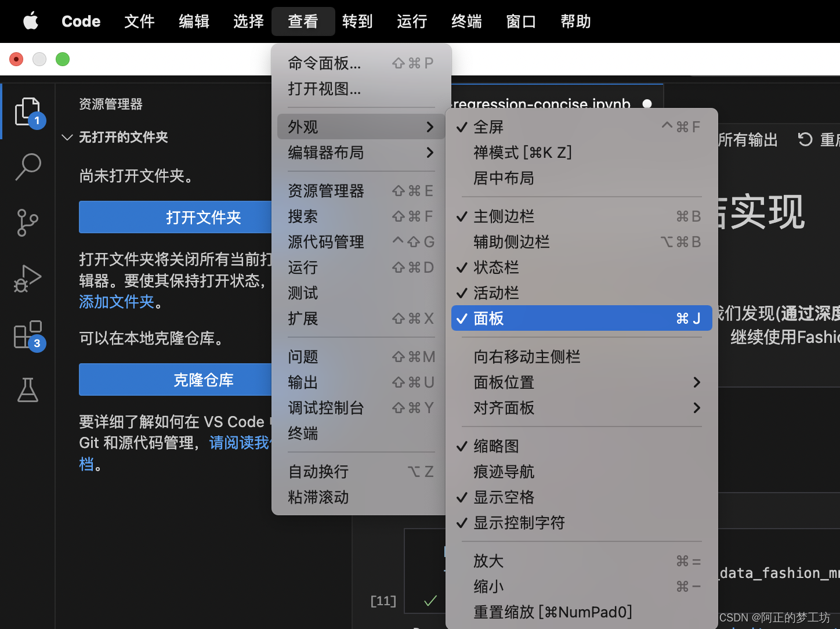840x629 pixels.
Task: Select 扩展 menu entry
Action: point(361,318)
